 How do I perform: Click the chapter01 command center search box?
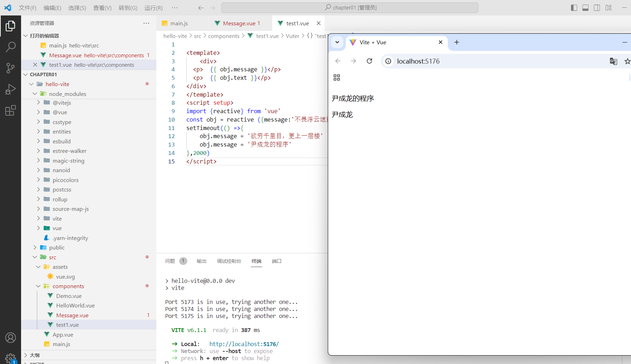(350, 8)
